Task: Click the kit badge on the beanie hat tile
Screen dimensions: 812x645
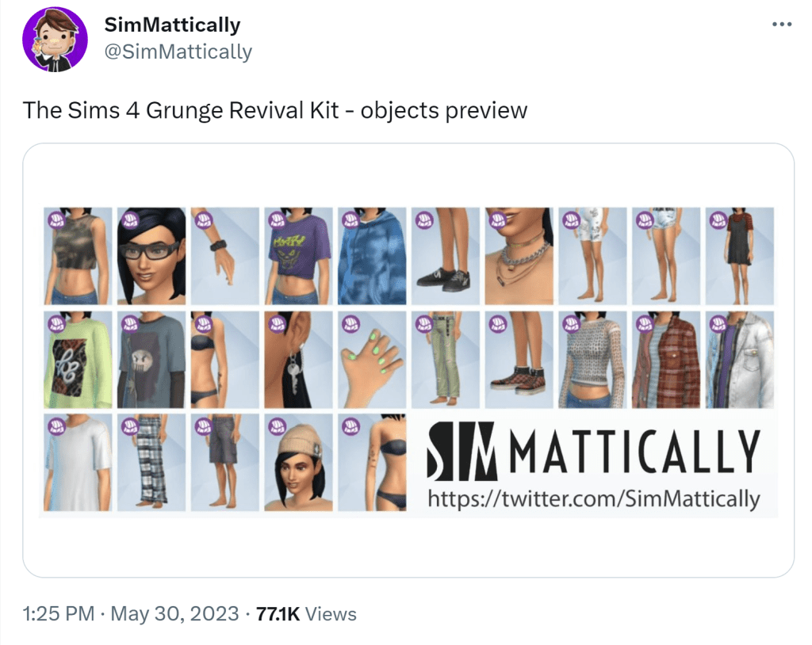Action: tap(277, 426)
